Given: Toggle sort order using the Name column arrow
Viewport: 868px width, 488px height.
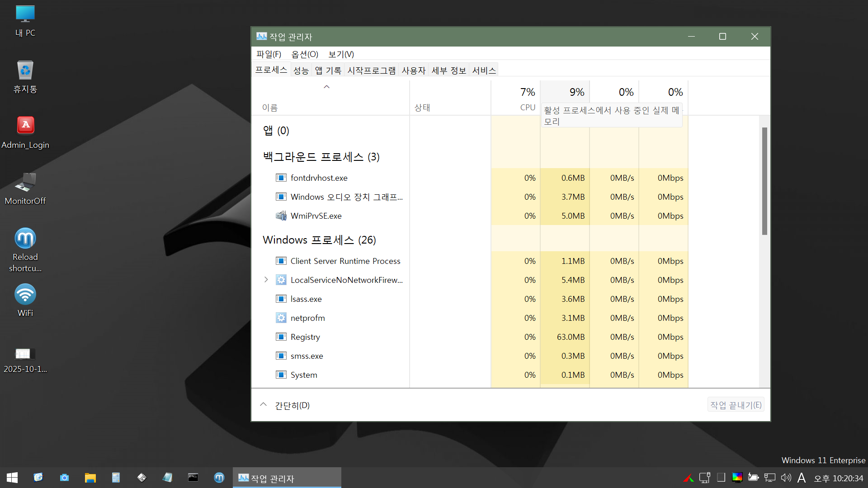Looking at the screenshot, I should coord(326,87).
